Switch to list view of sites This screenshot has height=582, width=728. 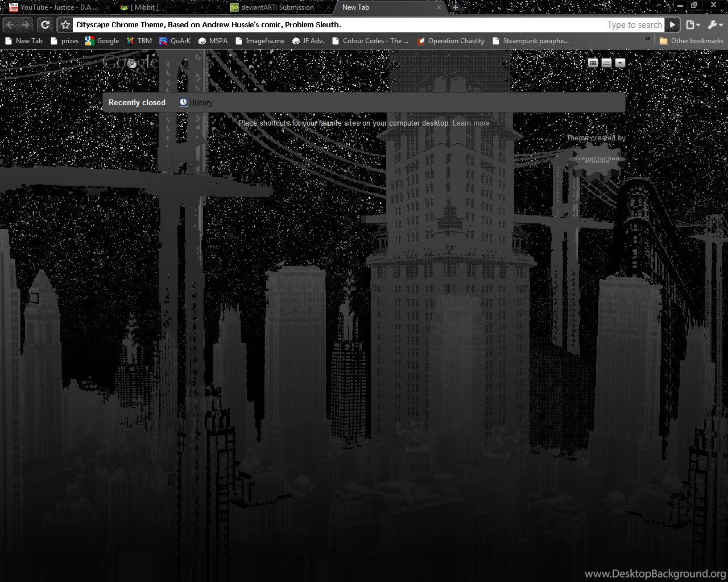606,63
